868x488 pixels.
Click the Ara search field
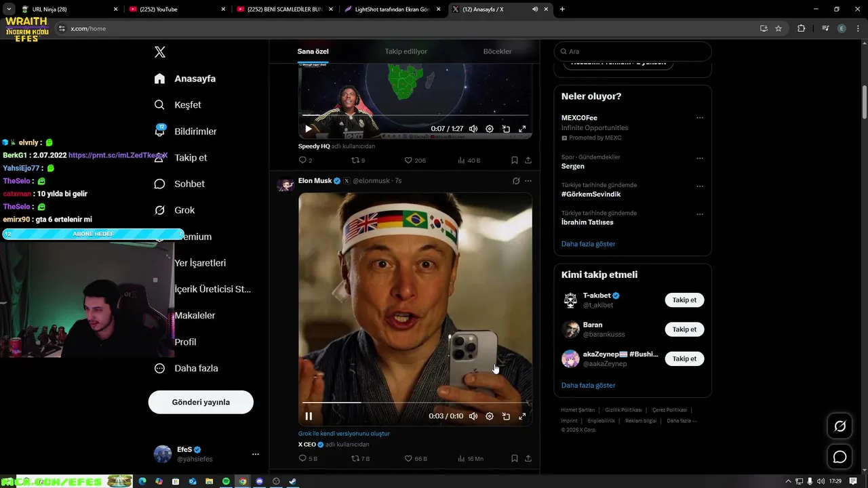click(633, 52)
